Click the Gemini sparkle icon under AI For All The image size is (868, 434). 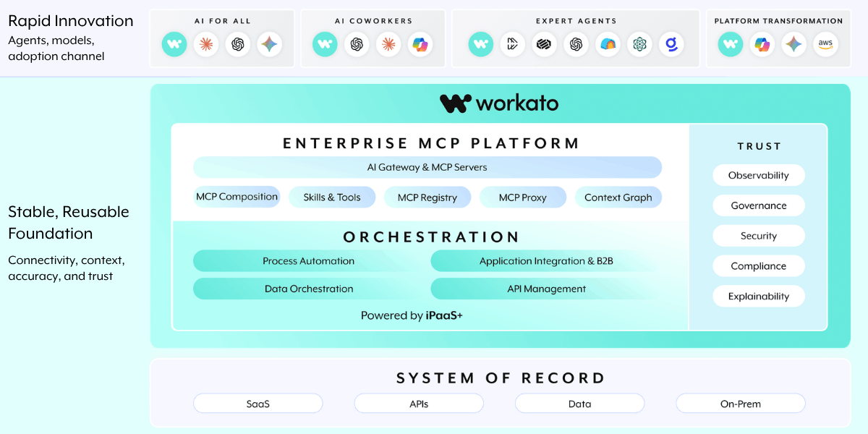(x=270, y=45)
